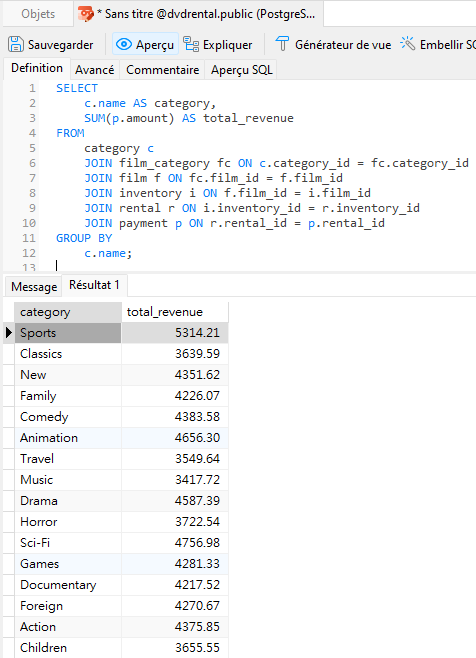Click revenue value 4217.52
The width and height of the screenshot is (476, 658).
[197, 585]
